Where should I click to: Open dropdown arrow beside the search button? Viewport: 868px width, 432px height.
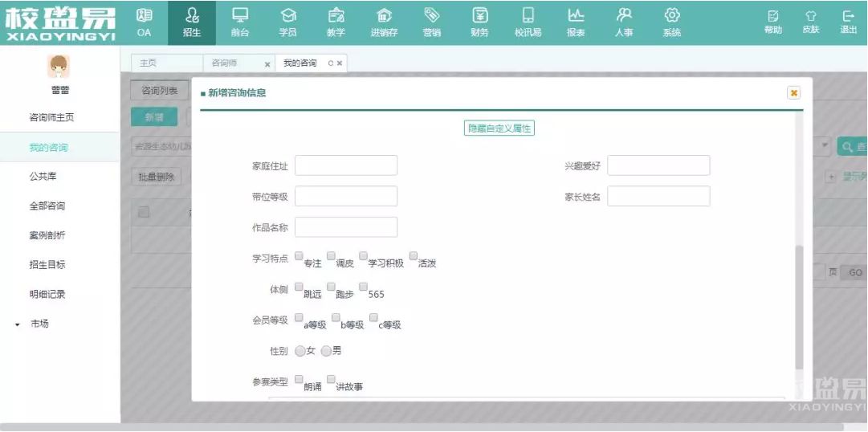[826, 146]
